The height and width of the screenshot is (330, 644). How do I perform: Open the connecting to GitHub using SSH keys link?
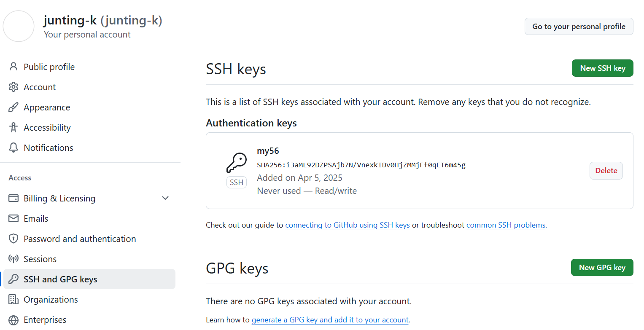pyautogui.click(x=348, y=225)
